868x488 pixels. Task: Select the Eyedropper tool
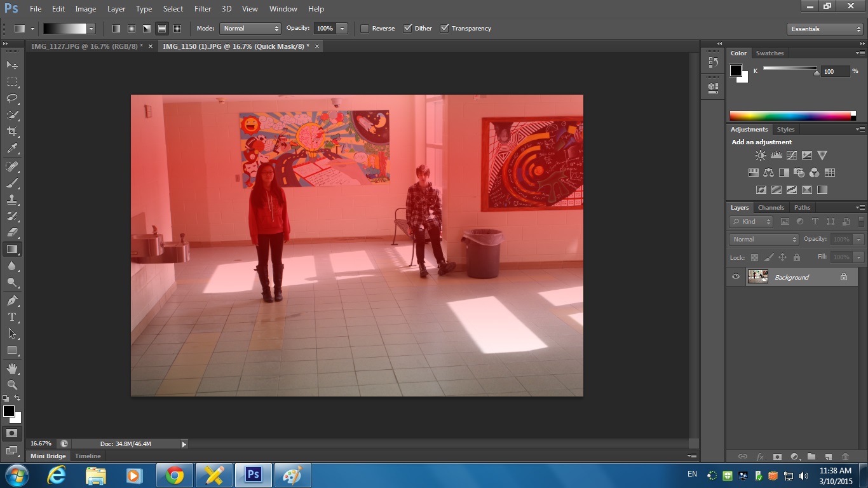pyautogui.click(x=12, y=148)
